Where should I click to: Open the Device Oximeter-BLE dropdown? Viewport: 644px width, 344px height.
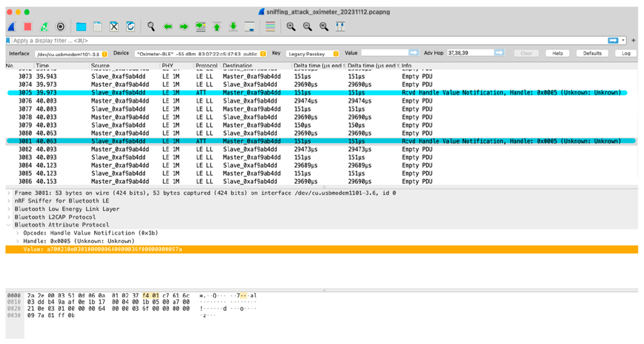coord(200,54)
